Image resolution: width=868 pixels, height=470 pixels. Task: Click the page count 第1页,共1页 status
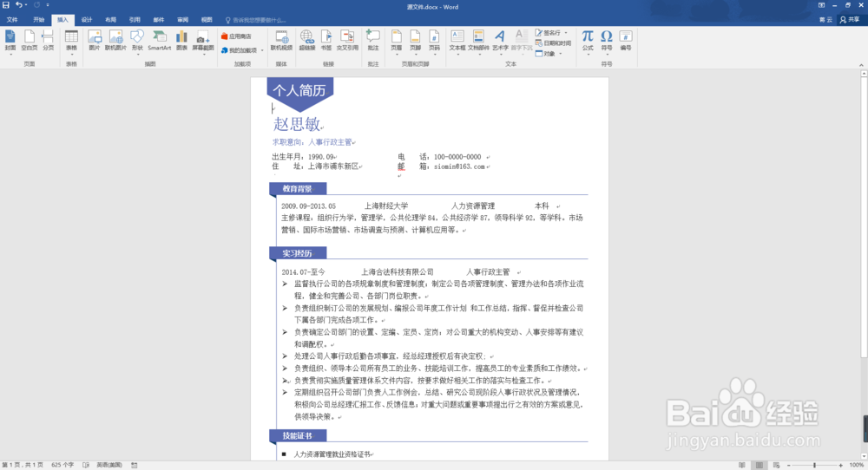(x=23, y=465)
